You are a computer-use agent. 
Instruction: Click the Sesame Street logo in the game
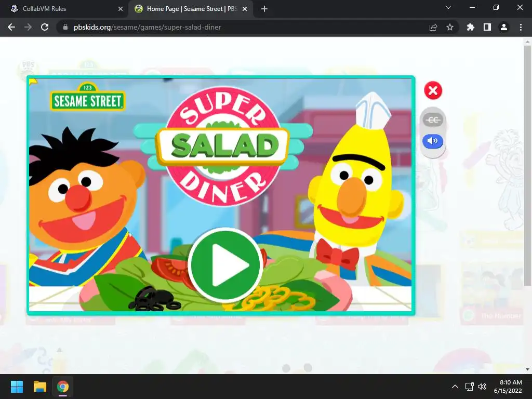coord(88,97)
